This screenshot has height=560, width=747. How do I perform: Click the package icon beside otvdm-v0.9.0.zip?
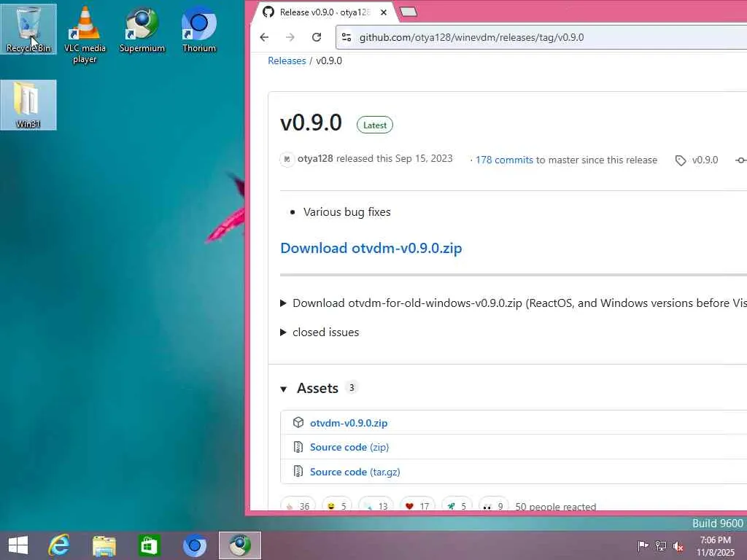(298, 422)
